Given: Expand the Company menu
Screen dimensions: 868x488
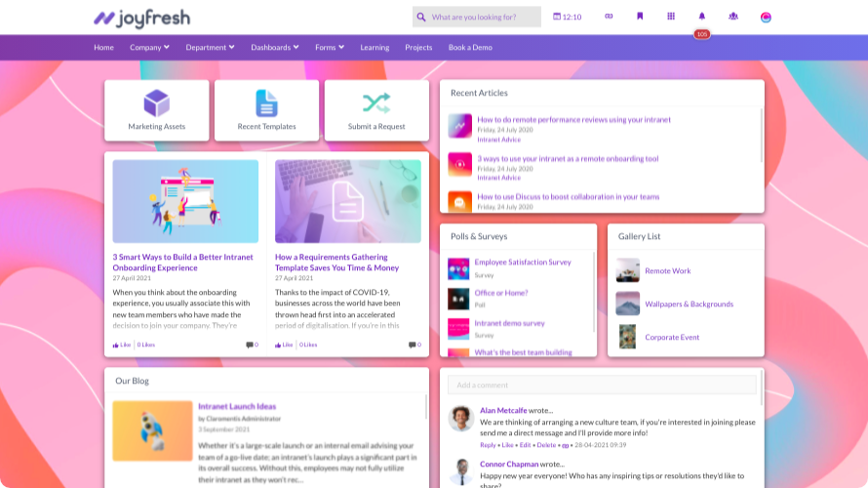Looking at the screenshot, I should [149, 48].
